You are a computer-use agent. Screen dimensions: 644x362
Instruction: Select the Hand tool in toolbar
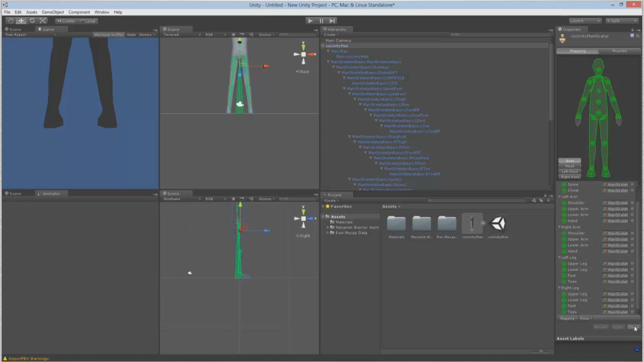11,21
